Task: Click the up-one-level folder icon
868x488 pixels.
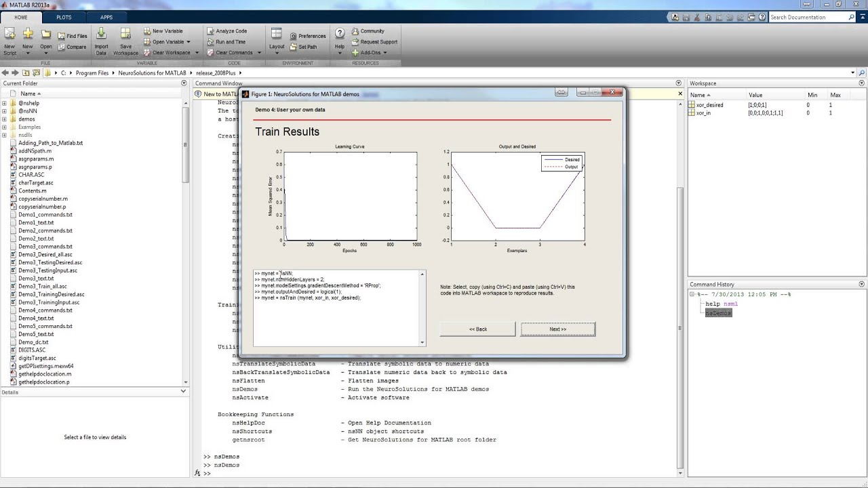Action: tap(26, 73)
